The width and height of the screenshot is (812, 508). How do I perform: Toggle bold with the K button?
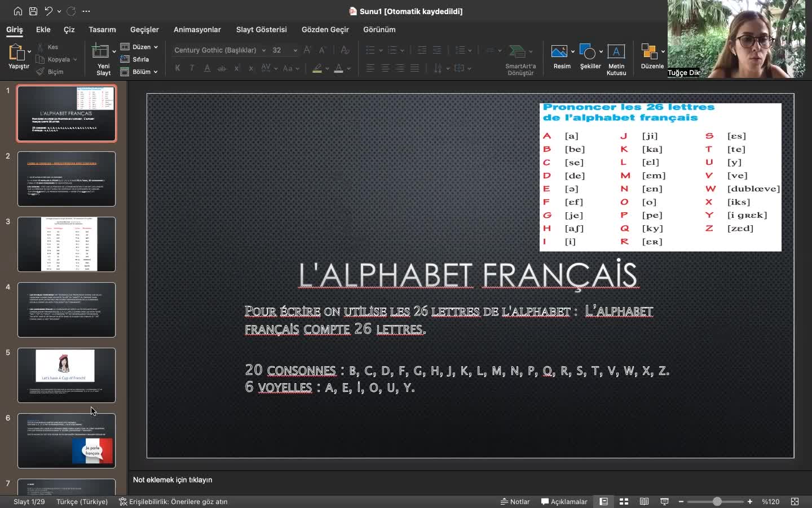178,68
